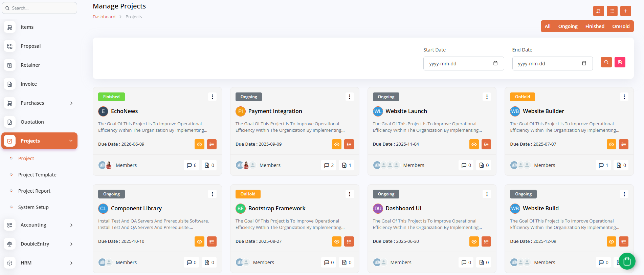Image resolution: width=644 pixels, height=275 pixels.
Task: Switch to list view using top icon
Action: pos(612,11)
